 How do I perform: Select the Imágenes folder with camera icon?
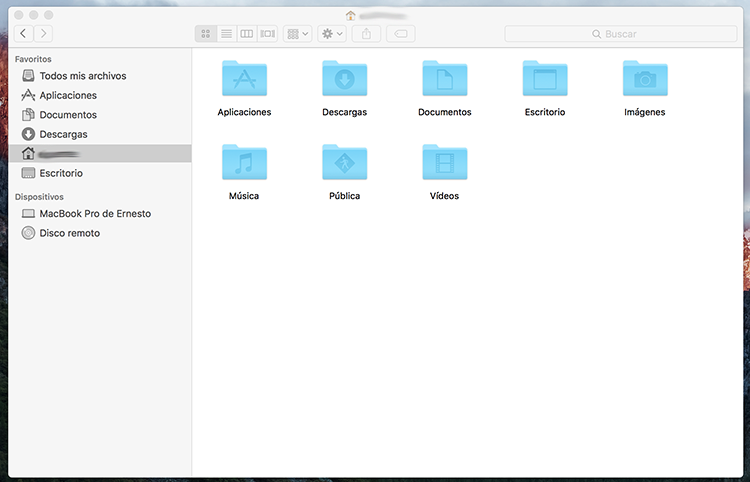(x=644, y=79)
